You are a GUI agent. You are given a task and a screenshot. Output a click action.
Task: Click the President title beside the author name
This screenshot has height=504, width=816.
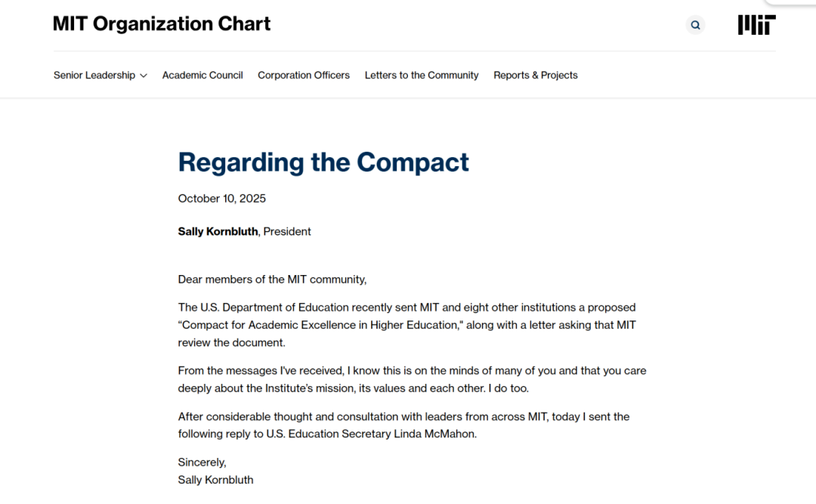[x=287, y=231]
